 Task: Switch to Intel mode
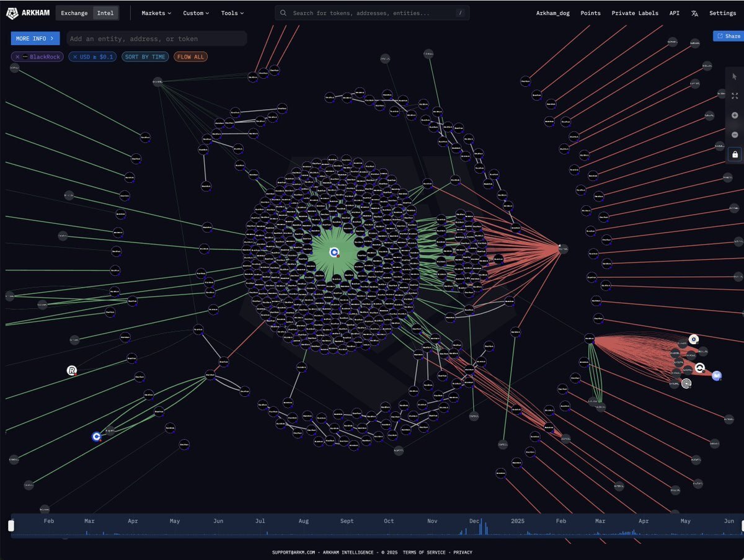coord(105,13)
